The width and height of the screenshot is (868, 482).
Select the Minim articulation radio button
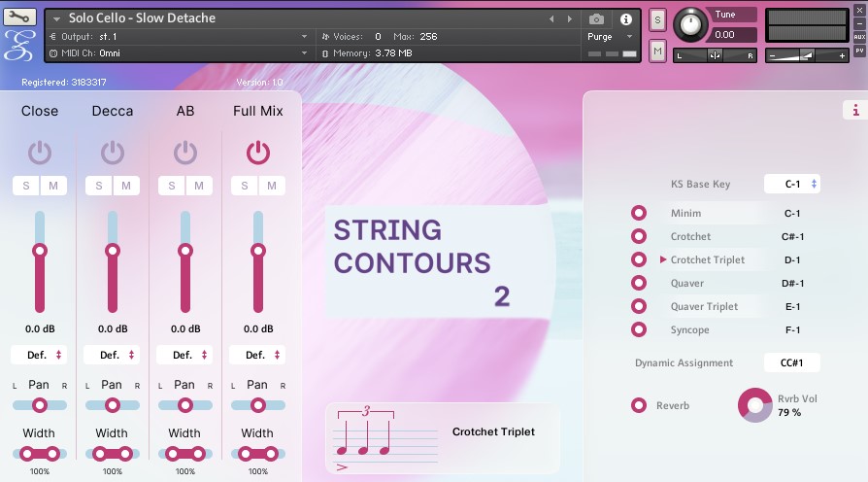[639, 213]
